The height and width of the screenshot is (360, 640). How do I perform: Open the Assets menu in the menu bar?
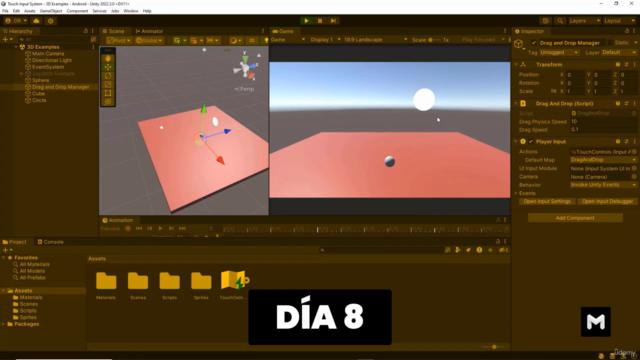coord(30,11)
